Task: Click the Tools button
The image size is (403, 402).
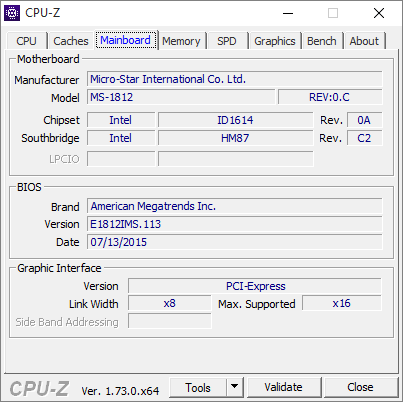Action: coord(198,387)
